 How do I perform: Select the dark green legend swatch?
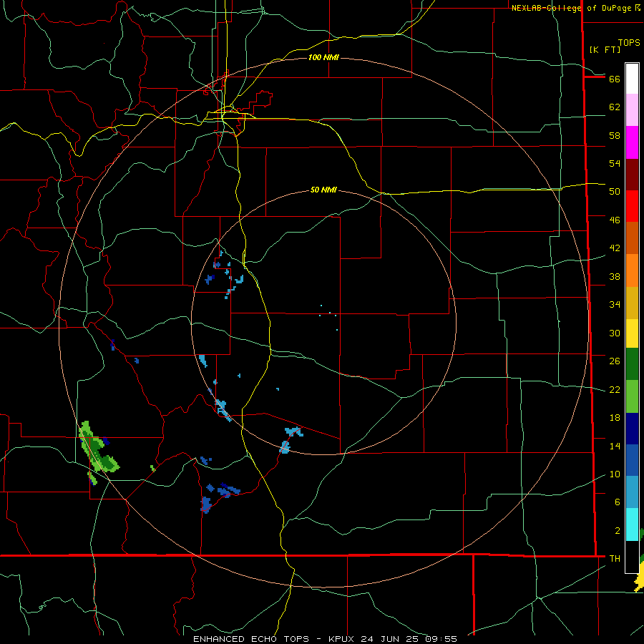[x=632, y=364]
